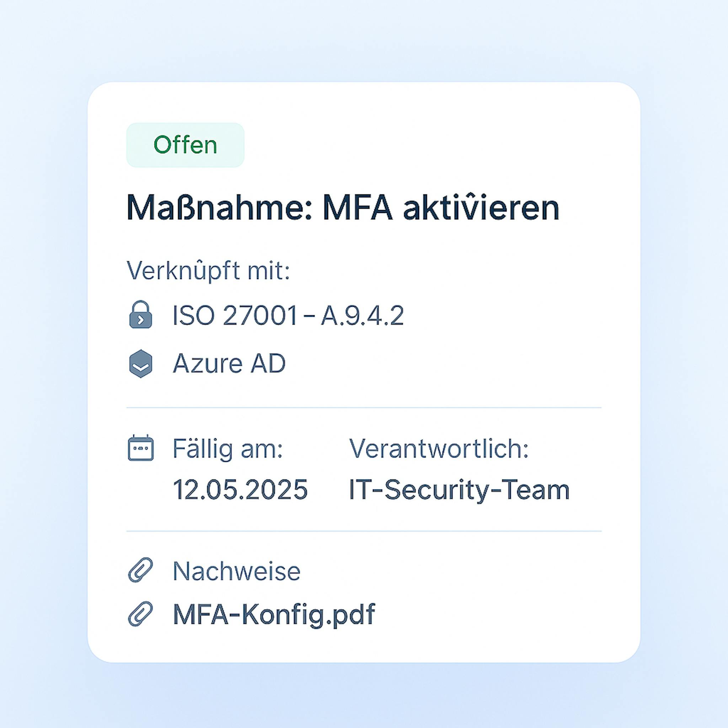Click the Verknüpft mit label
The image size is (728, 728).
point(208,271)
